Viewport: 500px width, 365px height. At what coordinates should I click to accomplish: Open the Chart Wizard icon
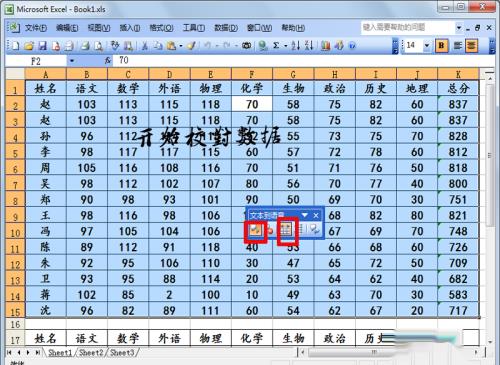pos(325,46)
